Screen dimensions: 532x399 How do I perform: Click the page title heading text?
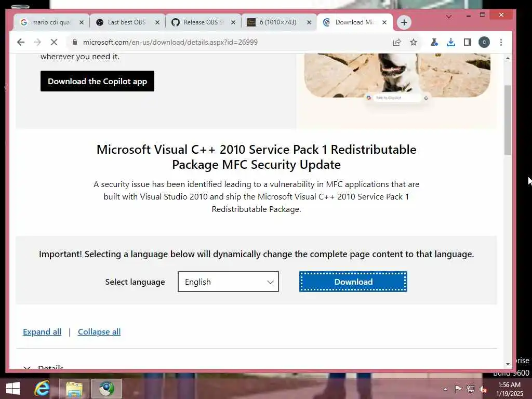[x=256, y=157]
